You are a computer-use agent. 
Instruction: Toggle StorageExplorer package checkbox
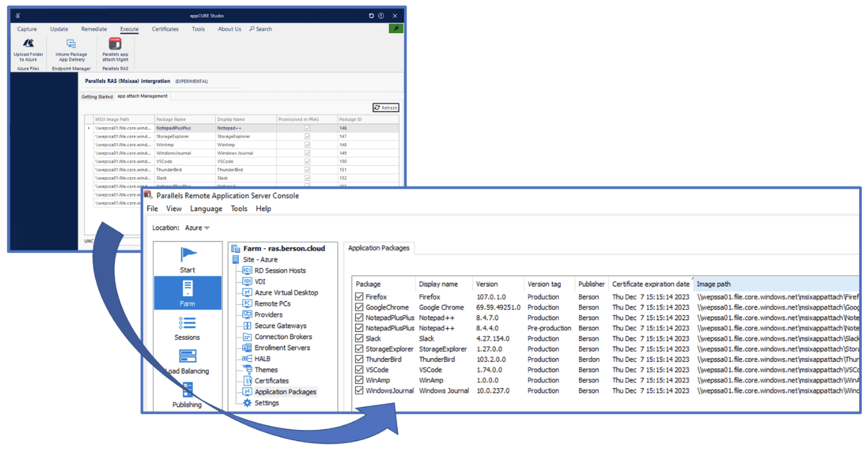click(x=359, y=349)
